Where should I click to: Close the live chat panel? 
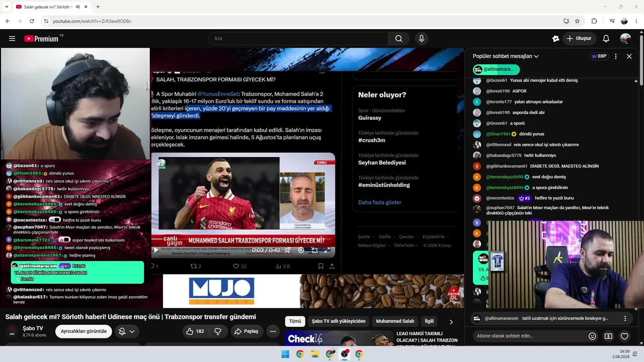(629, 56)
